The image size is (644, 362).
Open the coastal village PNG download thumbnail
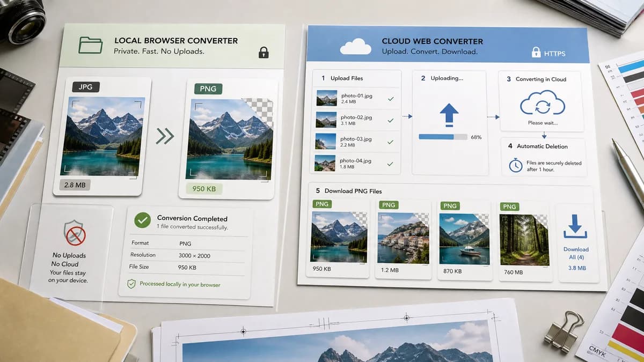click(x=404, y=238)
